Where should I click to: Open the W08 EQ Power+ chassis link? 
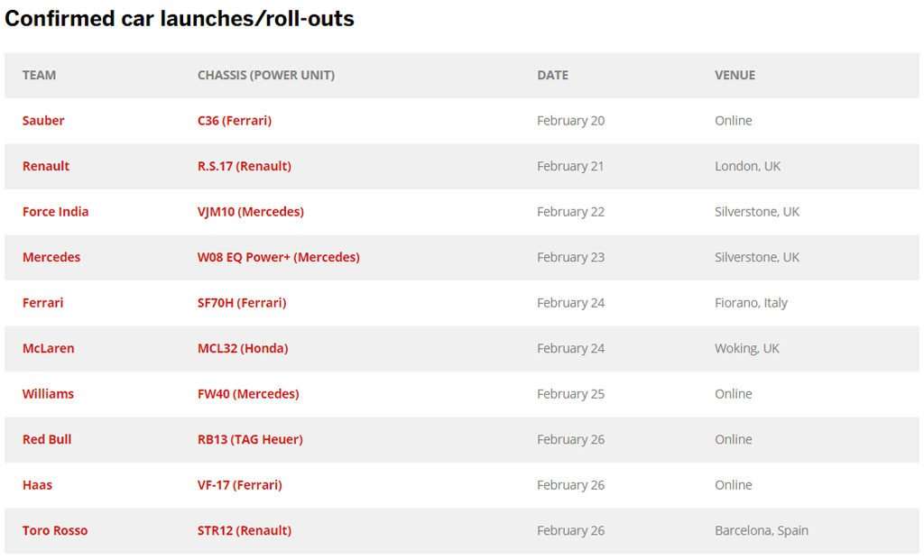(x=278, y=257)
